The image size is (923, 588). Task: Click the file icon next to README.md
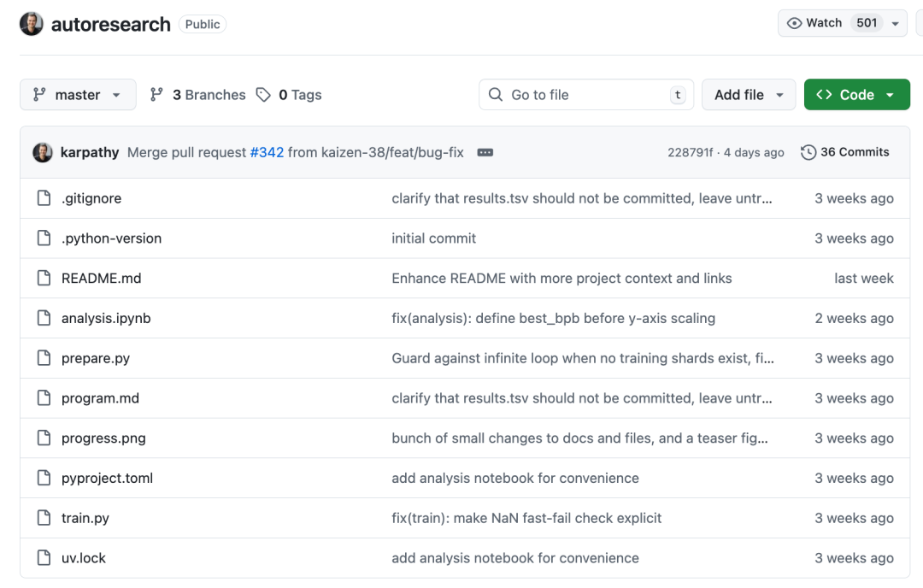44,279
